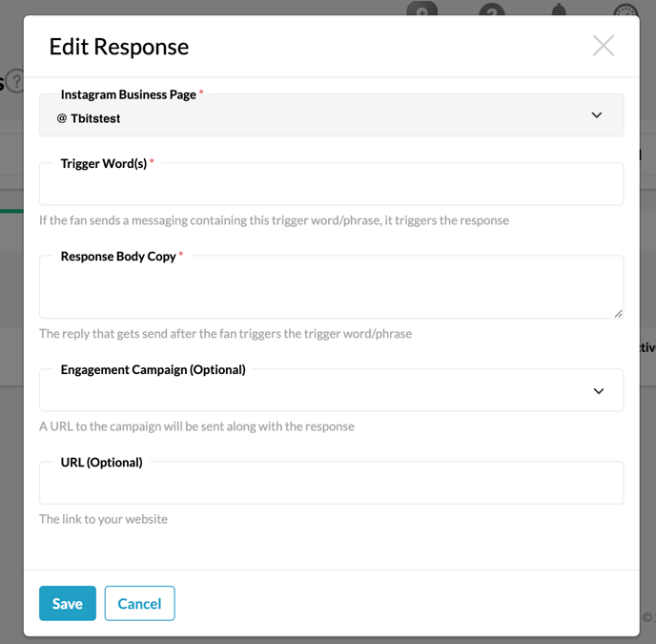Viewport: 656px width, 644px height.
Task: Click the Response Body Copy label
Action: click(117, 256)
